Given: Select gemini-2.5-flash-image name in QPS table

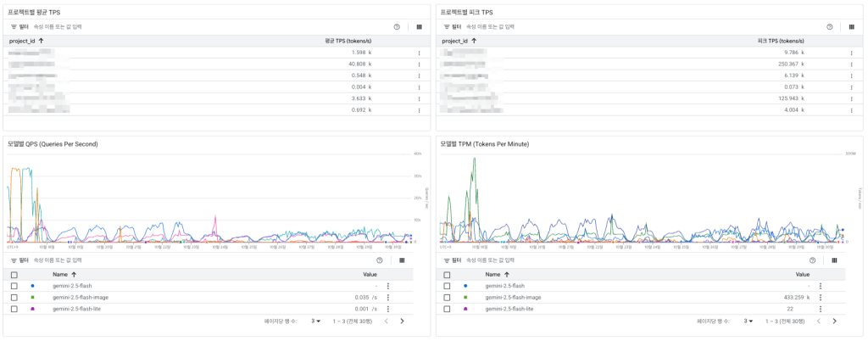Looking at the screenshot, I should [x=81, y=297].
